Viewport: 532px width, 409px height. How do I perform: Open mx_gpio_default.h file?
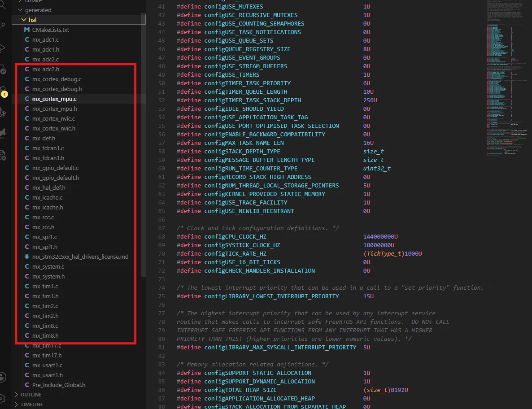56,178
